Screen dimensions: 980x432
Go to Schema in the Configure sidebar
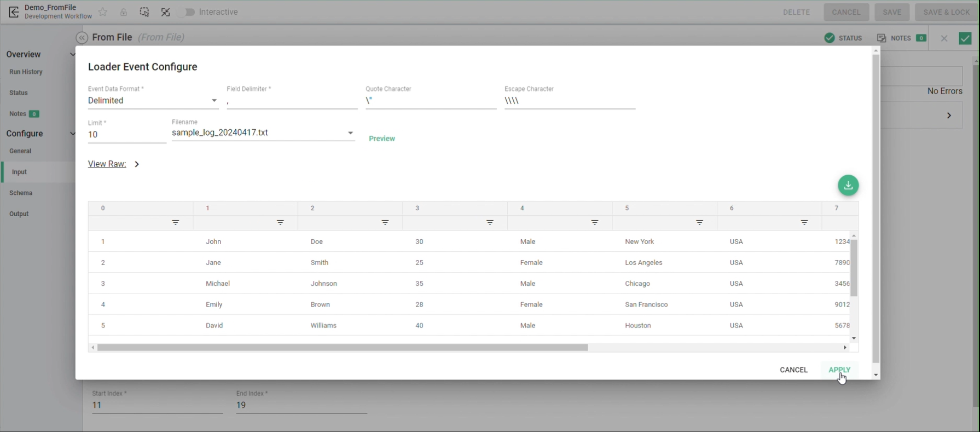point(21,193)
